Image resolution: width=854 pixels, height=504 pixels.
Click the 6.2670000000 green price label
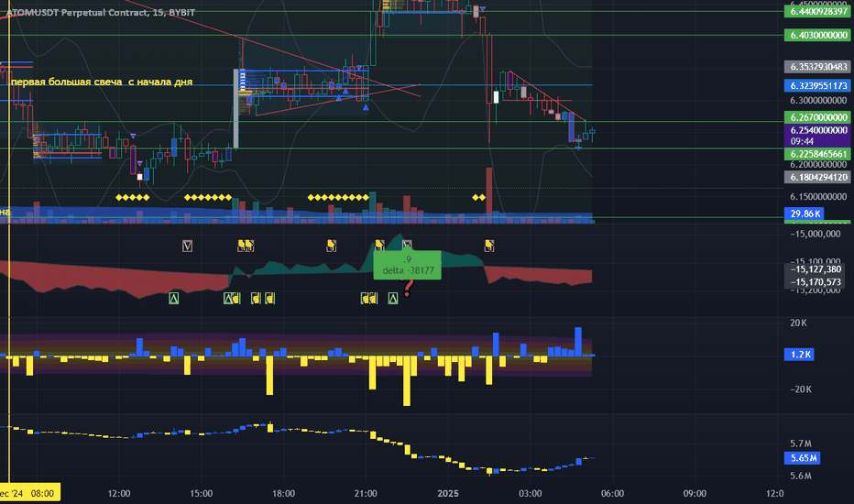pyautogui.click(x=817, y=117)
